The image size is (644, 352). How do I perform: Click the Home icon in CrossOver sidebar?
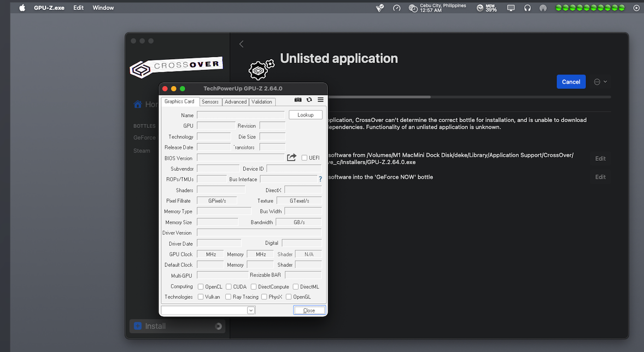click(138, 105)
